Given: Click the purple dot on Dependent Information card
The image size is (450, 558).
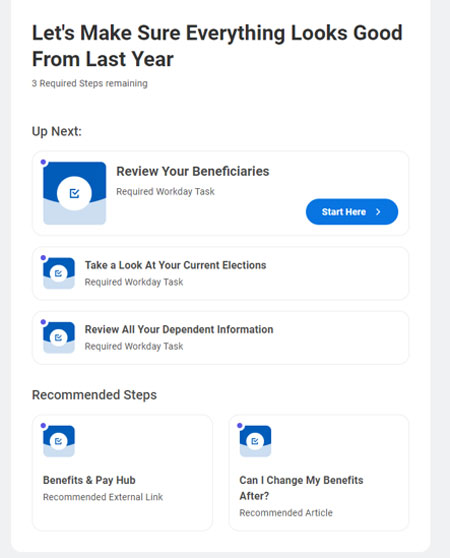Looking at the screenshot, I should (43, 322).
